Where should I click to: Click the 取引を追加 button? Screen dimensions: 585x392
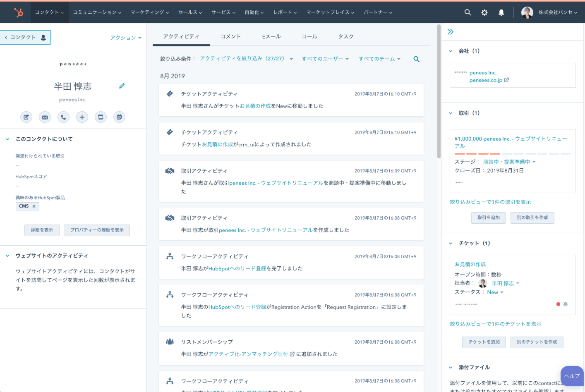[488, 218]
